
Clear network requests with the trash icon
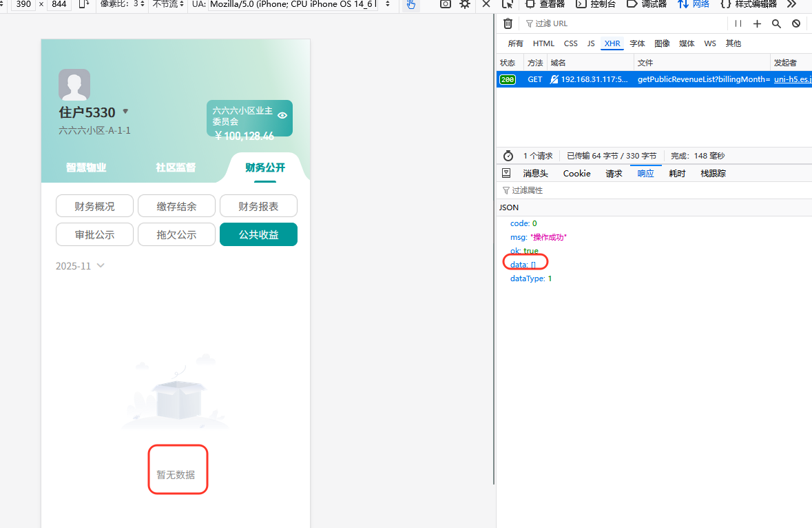pyautogui.click(x=508, y=23)
